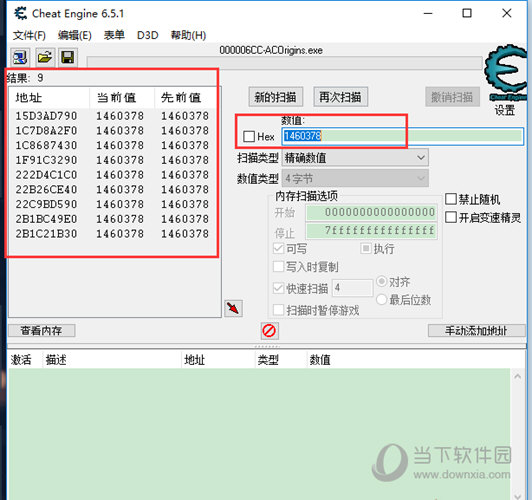Open the D3D menu

pos(148,35)
